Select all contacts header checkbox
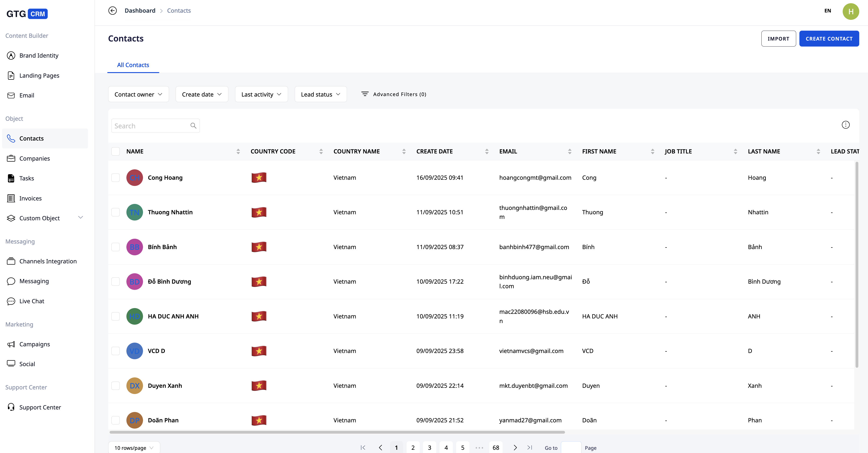Image resolution: width=868 pixels, height=453 pixels. [x=116, y=151]
